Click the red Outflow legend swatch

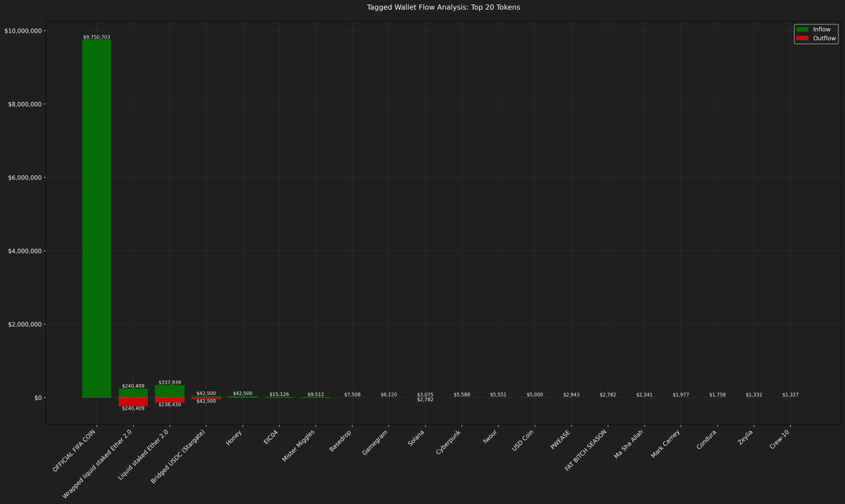click(802, 39)
